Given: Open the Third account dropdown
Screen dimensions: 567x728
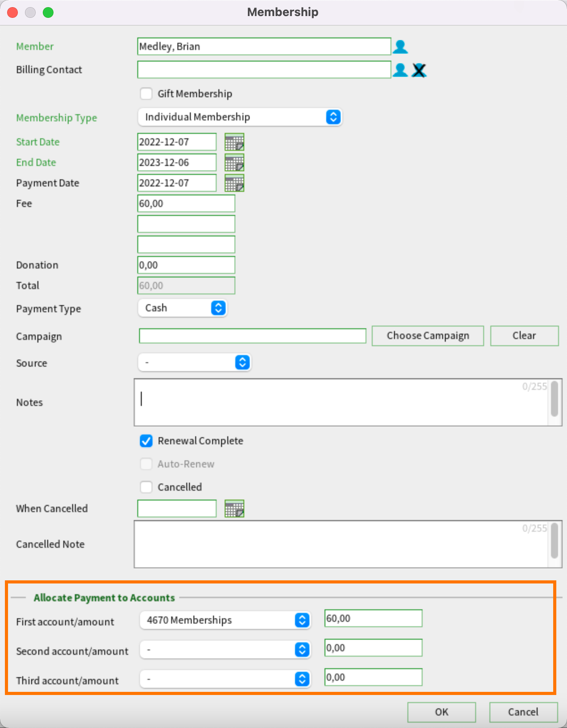Looking at the screenshot, I should [225, 679].
